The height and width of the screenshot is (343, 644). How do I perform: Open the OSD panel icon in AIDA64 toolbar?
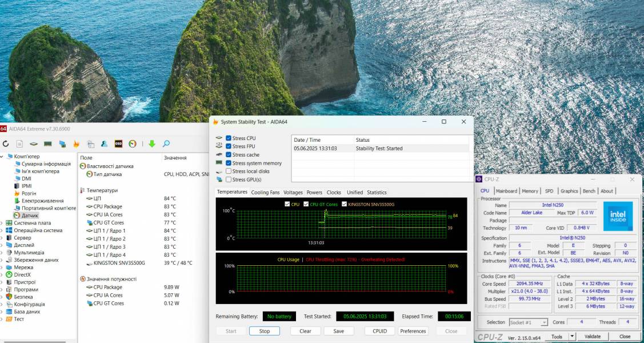pos(118,143)
